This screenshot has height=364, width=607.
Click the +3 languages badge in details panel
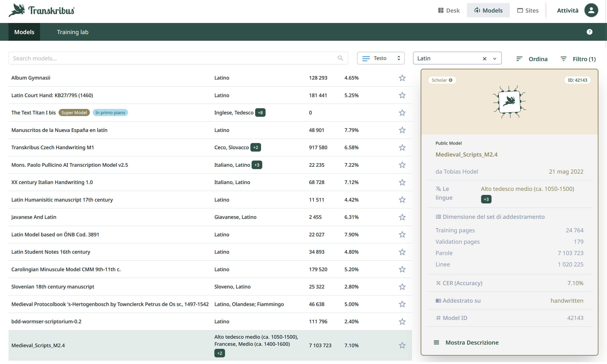(x=486, y=199)
